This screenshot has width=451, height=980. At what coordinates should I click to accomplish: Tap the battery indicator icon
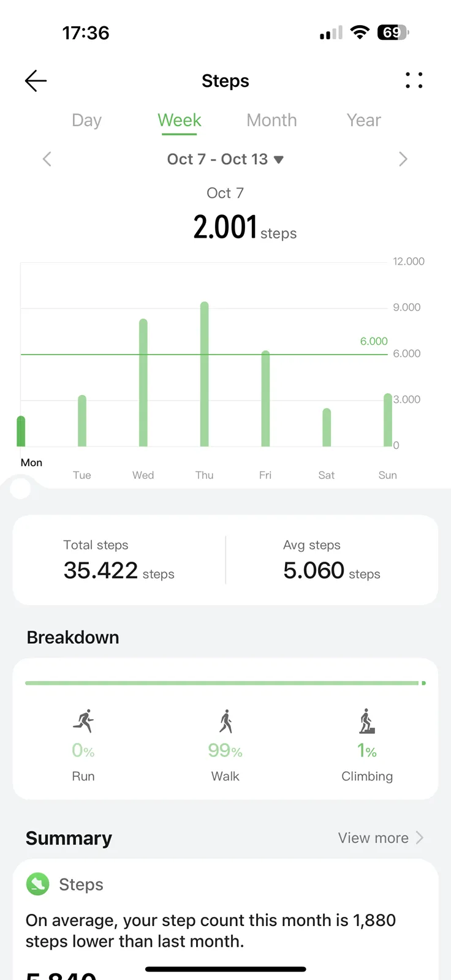(x=393, y=32)
